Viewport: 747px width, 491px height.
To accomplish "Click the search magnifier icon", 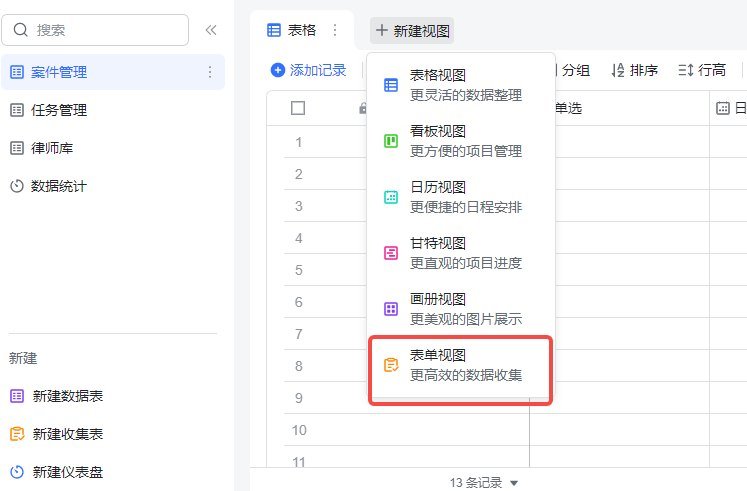I will 20,30.
